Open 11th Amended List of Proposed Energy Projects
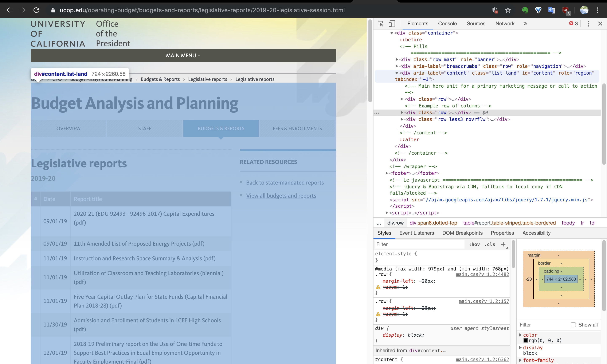 [x=139, y=244]
